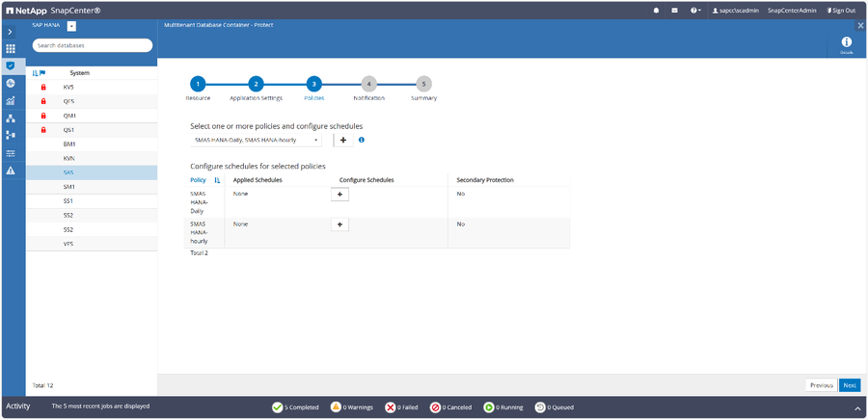
Task: Click the notifications bell icon
Action: pyautogui.click(x=656, y=11)
